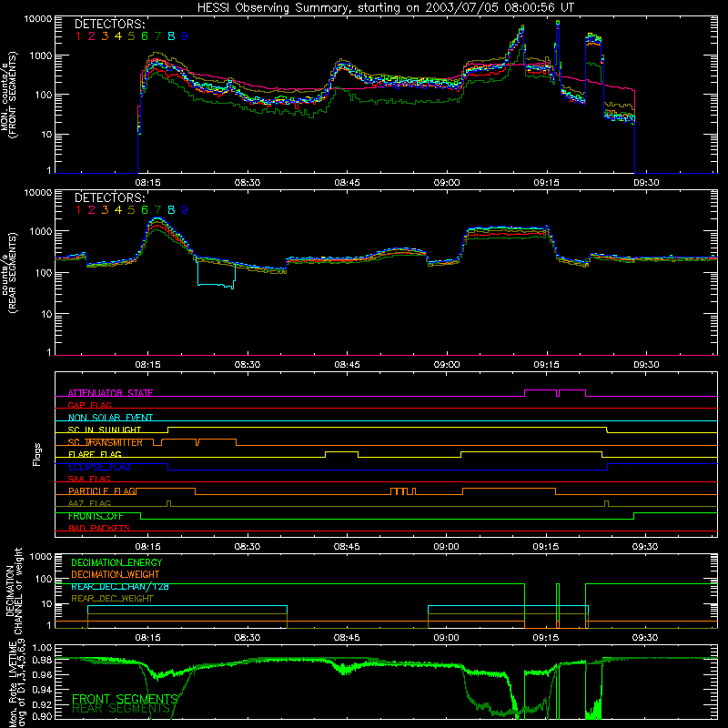Select detector 6 in rear segments legend

(145, 210)
